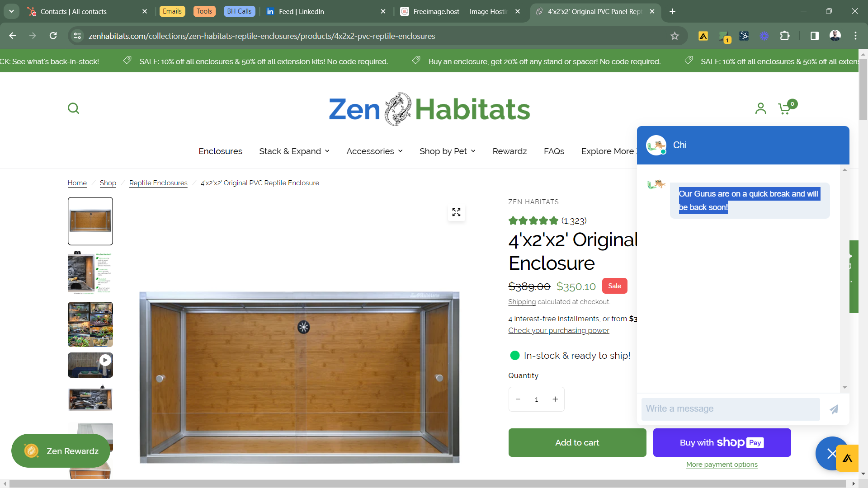Open the tab search dropdown arrow
The image size is (868, 488).
11,11
